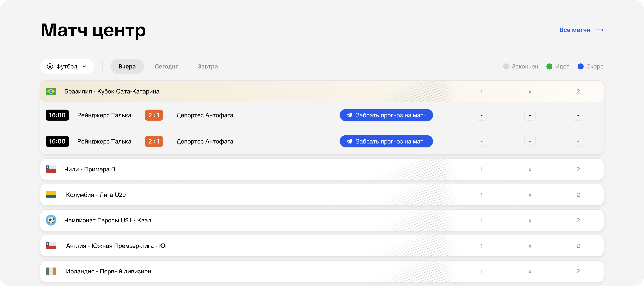This screenshot has width=644, height=286.
Task: Click the football icon for Чемпионат Европы U21
Action: coord(51,220)
